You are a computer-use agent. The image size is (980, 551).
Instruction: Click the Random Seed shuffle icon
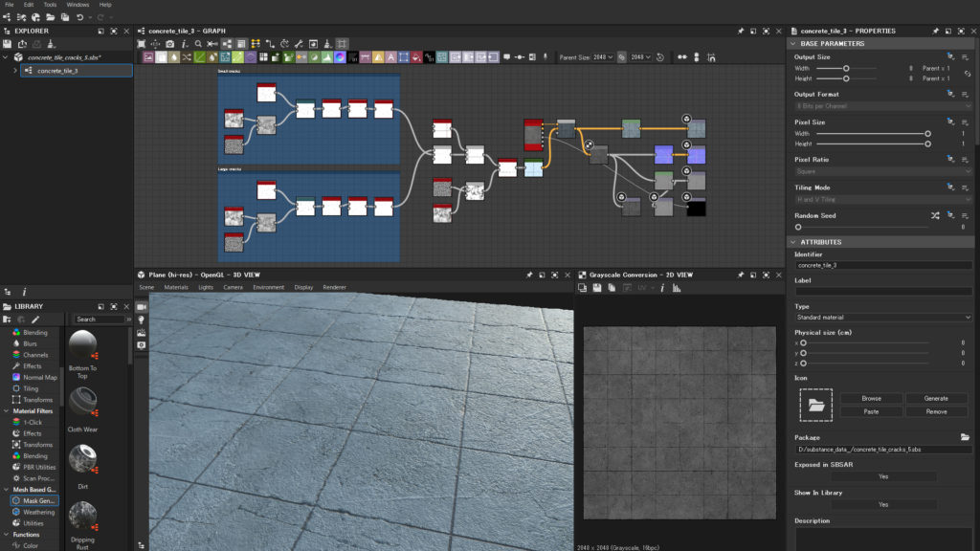click(934, 216)
